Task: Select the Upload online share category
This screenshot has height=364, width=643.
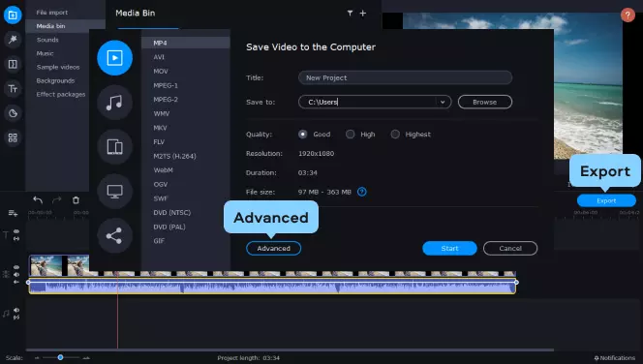Action: [115, 235]
